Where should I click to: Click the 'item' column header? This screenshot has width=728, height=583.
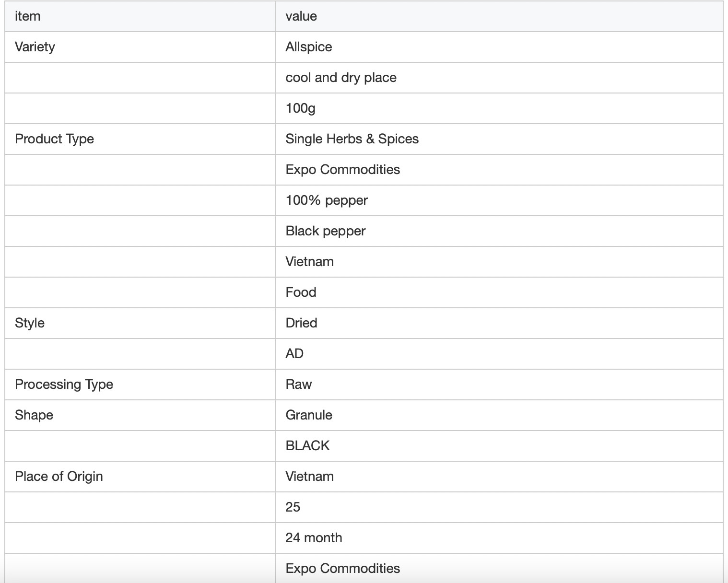click(140, 16)
